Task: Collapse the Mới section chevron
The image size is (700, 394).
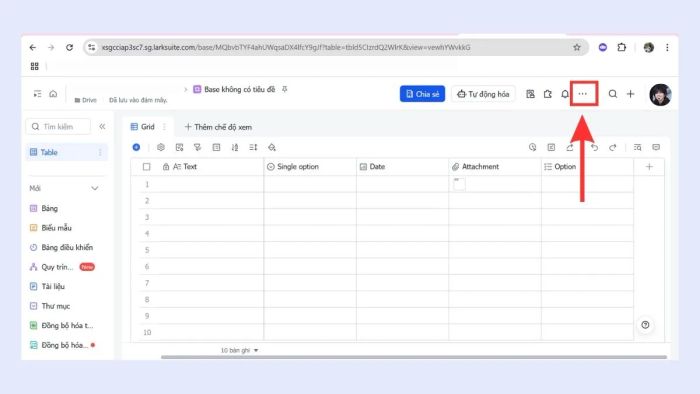Action: (x=95, y=188)
